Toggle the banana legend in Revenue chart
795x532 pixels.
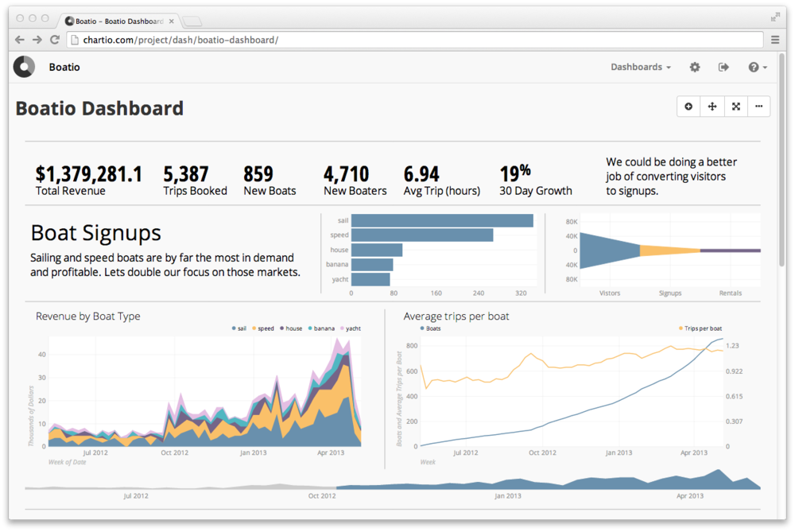[x=321, y=328]
